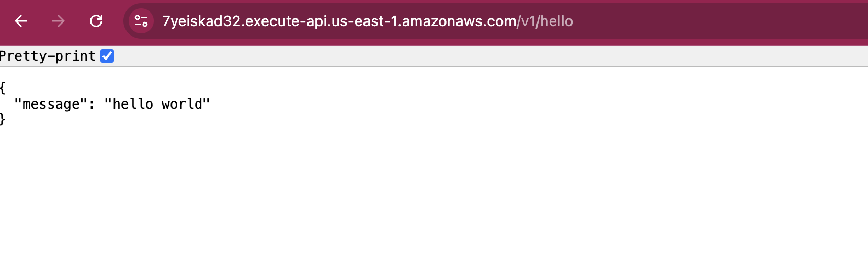
Task: Click the "7yeiskad32" subdomain text
Action: (x=201, y=21)
